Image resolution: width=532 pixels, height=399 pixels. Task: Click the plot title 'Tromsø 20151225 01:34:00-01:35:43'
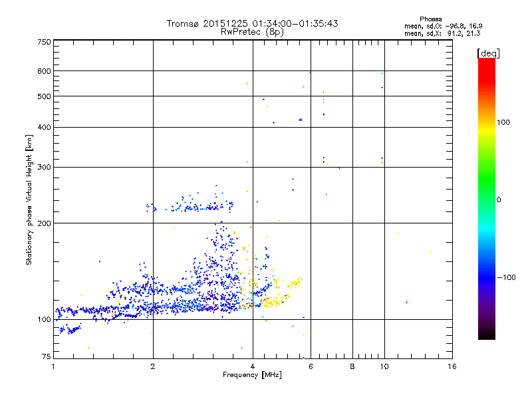point(252,23)
